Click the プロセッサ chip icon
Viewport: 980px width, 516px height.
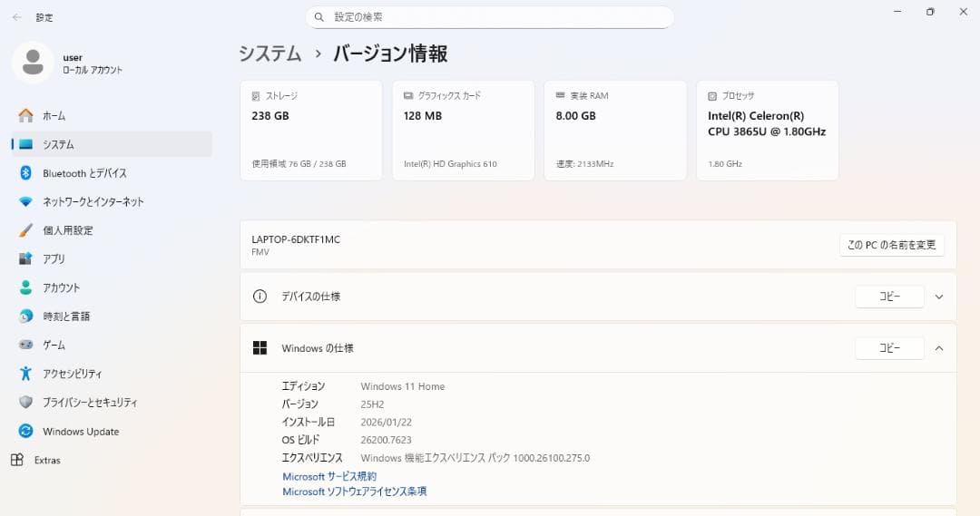pyautogui.click(x=712, y=96)
